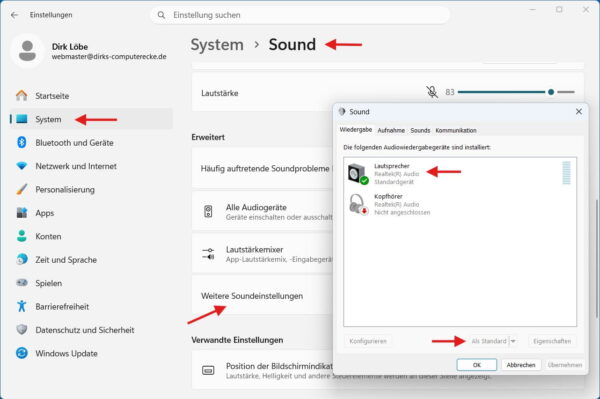Mute microphone via the Lautstärke mic icon
This screenshot has height=399, width=600.
432,92
